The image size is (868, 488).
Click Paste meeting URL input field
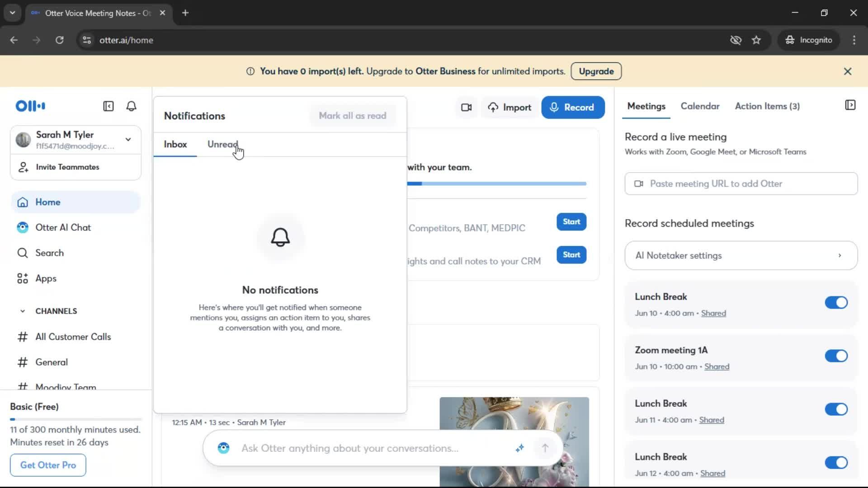coord(741,183)
